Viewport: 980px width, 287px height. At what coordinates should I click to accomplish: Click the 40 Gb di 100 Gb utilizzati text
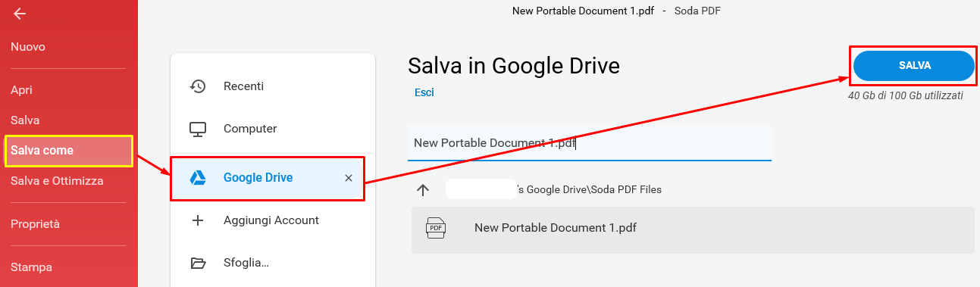pos(906,96)
